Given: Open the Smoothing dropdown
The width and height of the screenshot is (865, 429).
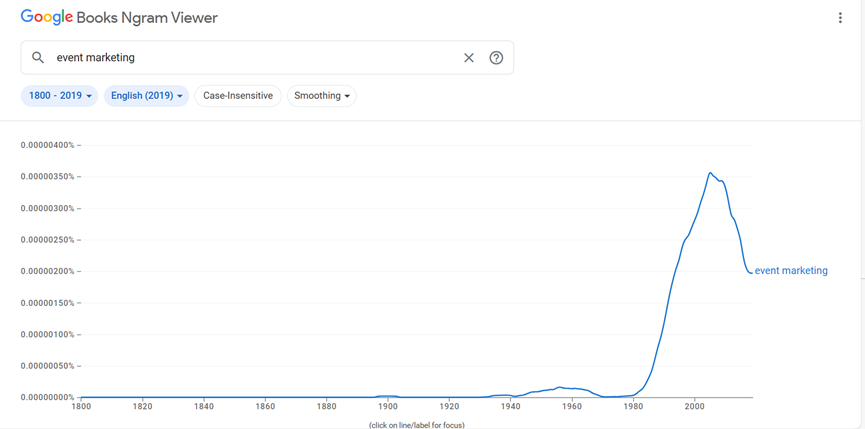Looking at the screenshot, I should [x=322, y=96].
